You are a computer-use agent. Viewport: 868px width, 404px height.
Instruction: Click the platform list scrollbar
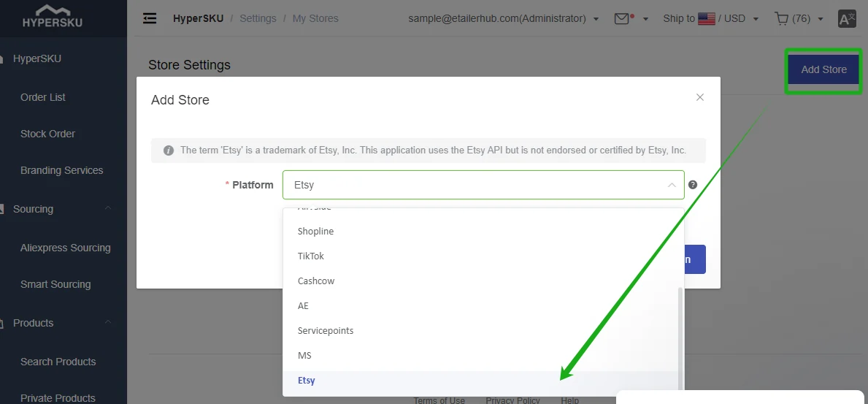point(681,340)
